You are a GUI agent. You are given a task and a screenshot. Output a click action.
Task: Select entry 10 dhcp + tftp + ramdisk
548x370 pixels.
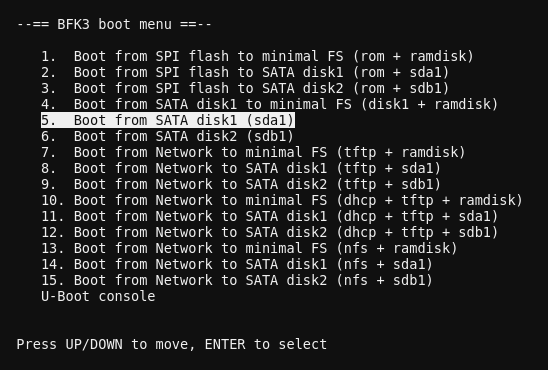point(282,201)
